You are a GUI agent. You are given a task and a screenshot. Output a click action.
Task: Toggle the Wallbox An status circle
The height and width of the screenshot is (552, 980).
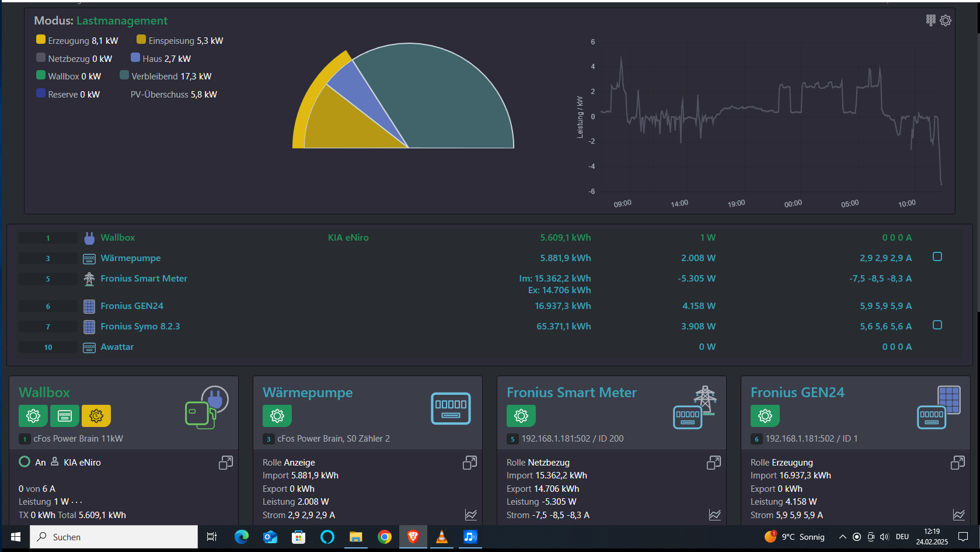click(x=25, y=461)
